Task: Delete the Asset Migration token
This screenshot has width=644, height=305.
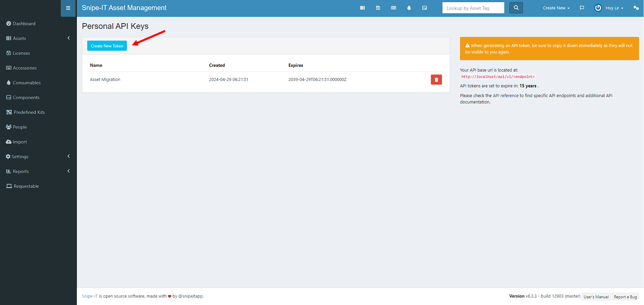Action: click(436, 80)
